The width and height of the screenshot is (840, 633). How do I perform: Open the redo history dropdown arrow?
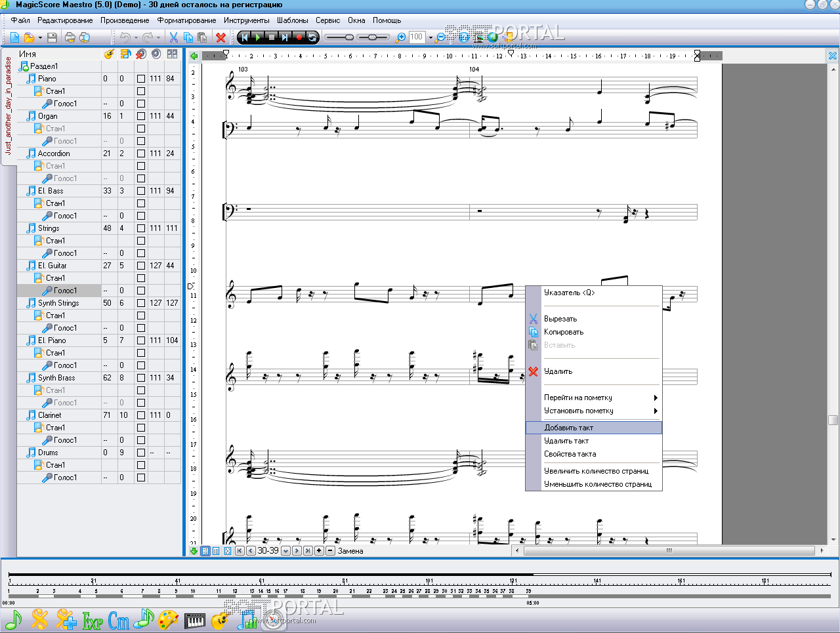[158, 38]
